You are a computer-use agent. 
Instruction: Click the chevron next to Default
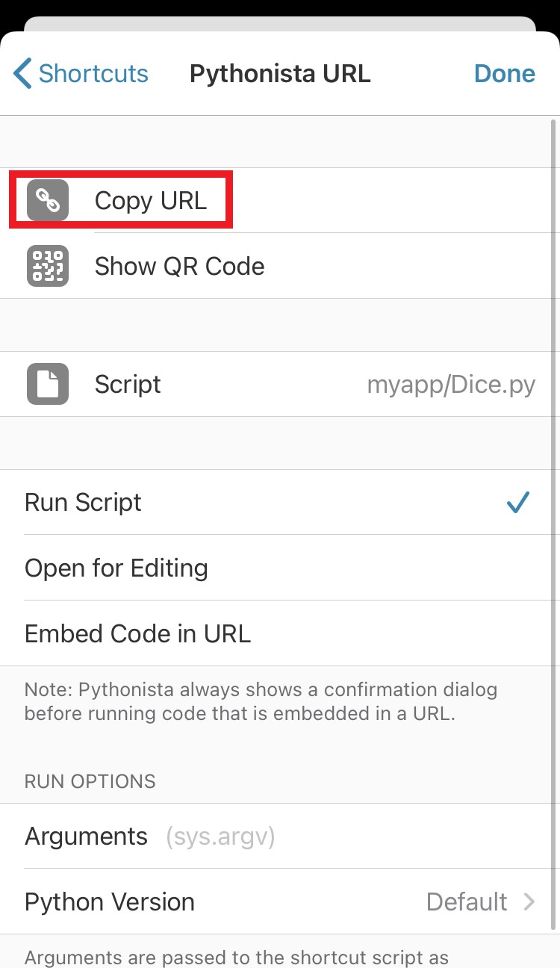pyautogui.click(x=529, y=902)
